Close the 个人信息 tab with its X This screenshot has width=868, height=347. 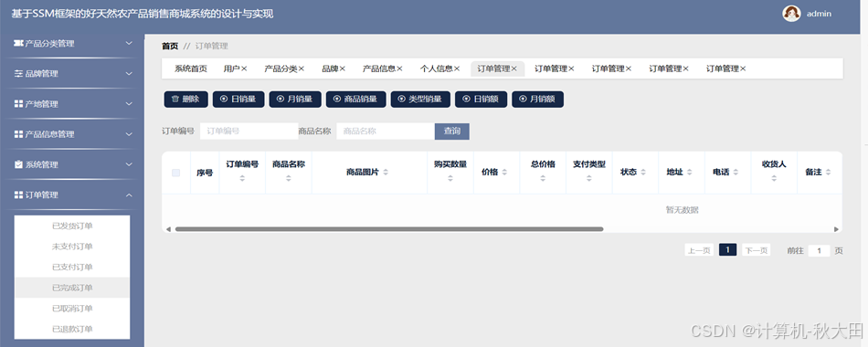click(x=457, y=68)
